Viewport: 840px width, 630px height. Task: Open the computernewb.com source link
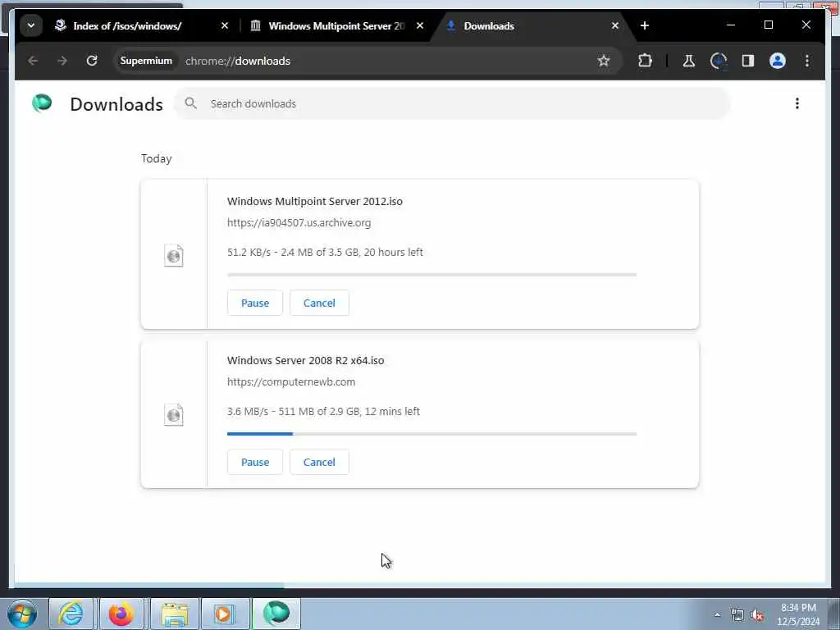coord(291,382)
